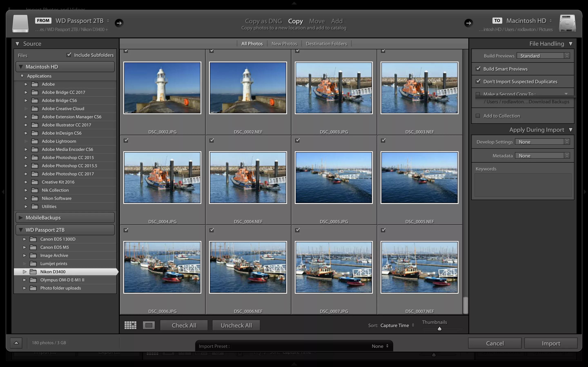
Task: Open the Build Previews dropdown
Action: (x=542, y=56)
